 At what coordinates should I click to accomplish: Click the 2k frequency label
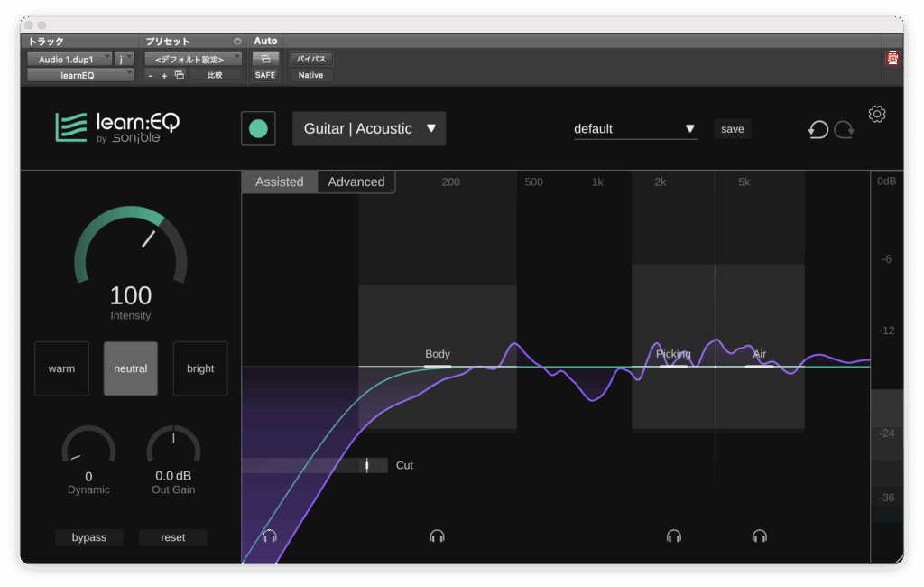[x=660, y=182]
